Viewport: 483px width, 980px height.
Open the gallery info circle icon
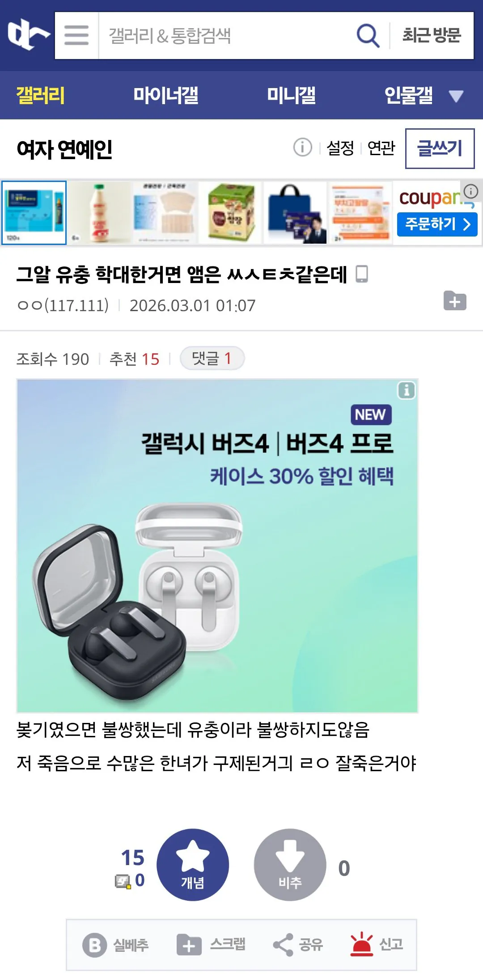pos(302,147)
